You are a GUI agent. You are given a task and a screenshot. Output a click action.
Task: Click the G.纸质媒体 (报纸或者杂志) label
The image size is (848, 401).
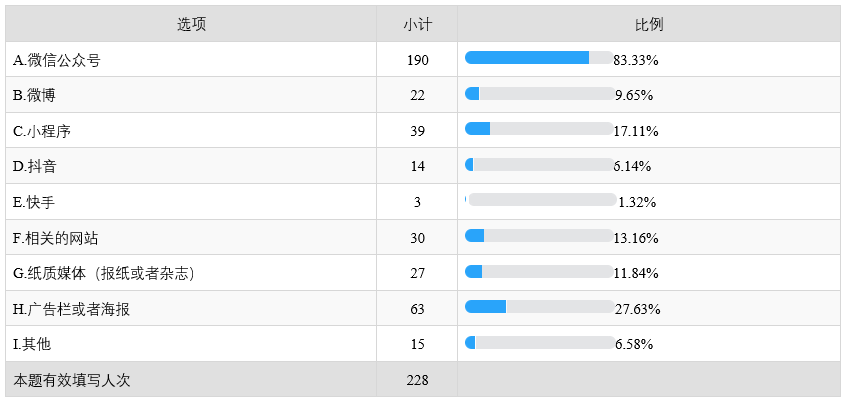pyautogui.click(x=103, y=273)
